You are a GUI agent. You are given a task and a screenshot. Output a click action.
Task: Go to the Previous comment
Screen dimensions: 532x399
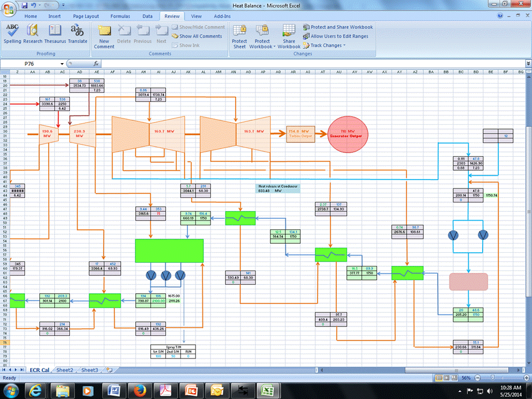pos(142,34)
